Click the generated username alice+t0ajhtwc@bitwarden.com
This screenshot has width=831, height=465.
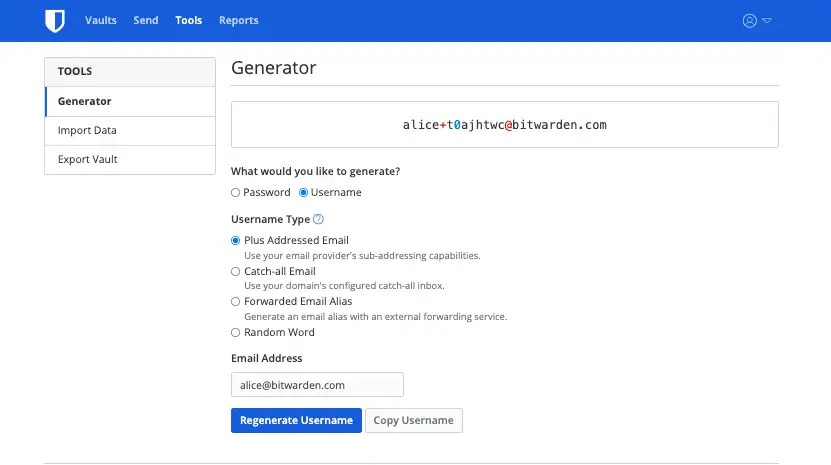pos(505,125)
